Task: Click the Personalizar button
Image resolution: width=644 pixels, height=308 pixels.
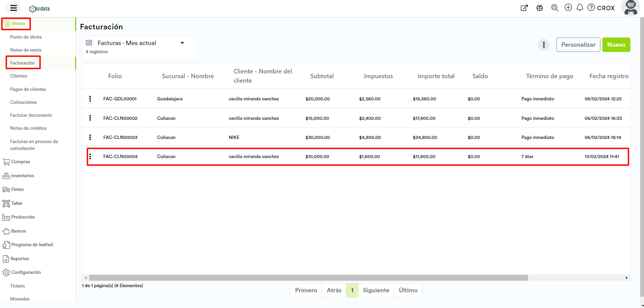Action: pos(578,45)
